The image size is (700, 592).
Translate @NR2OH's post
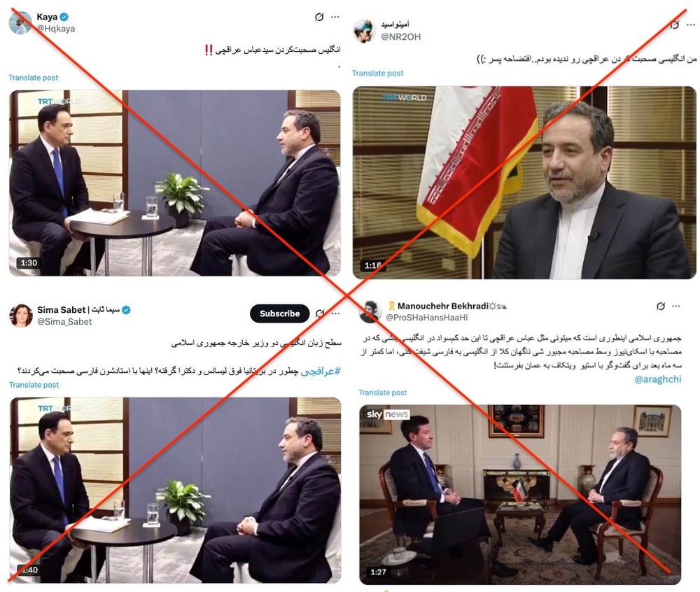pyautogui.click(x=378, y=73)
